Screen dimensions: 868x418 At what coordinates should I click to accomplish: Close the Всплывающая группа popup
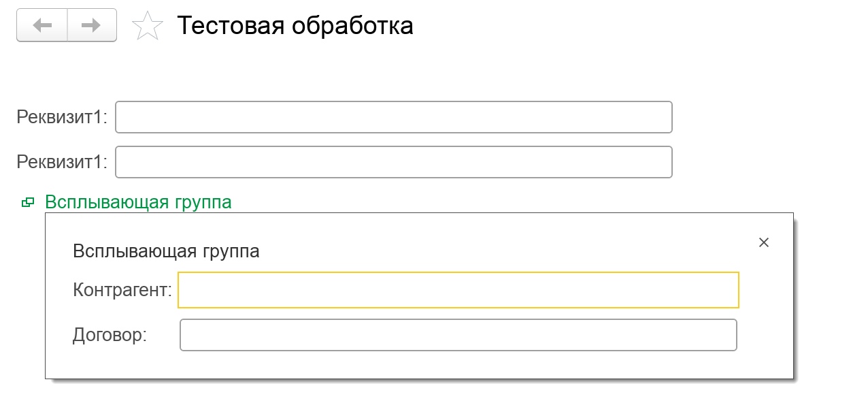[x=763, y=242]
